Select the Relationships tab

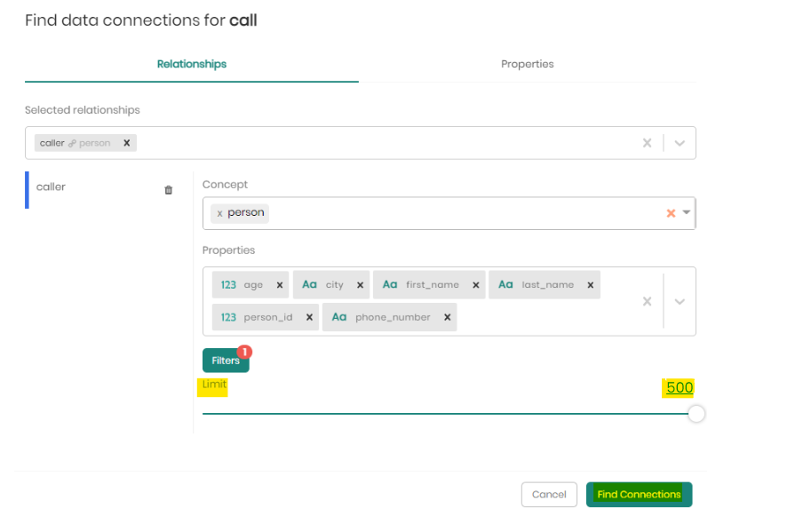point(192,64)
